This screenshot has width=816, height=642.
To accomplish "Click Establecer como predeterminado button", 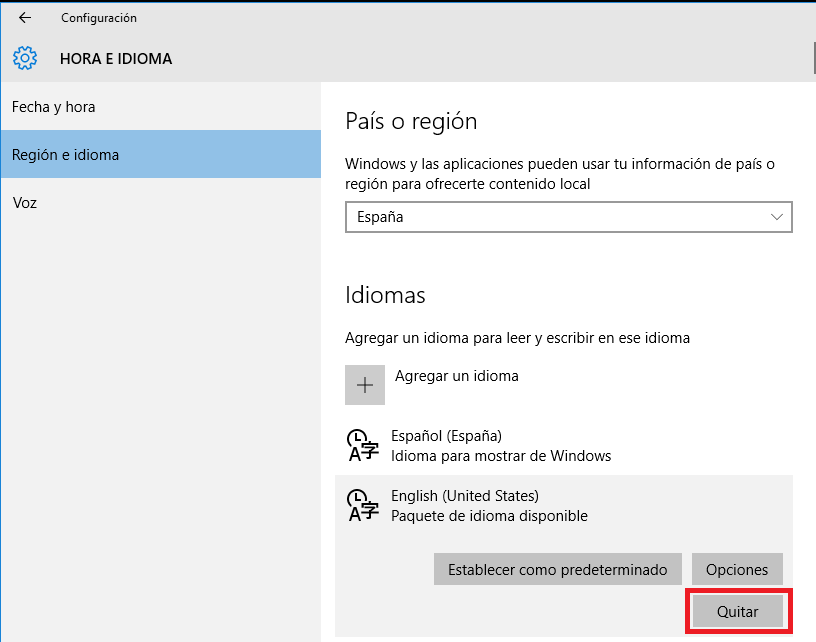I will (x=557, y=570).
